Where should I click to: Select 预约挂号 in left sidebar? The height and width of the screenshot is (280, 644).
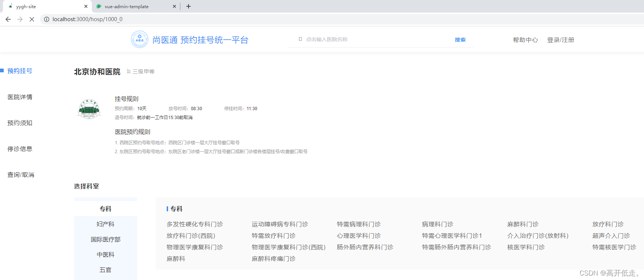(20, 71)
